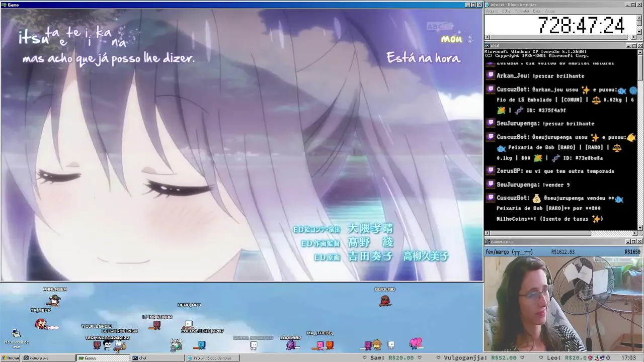Screen dimensions: 644x362
Task: Click R$1612.63 amount in camera window
Action: pos(563,252)
